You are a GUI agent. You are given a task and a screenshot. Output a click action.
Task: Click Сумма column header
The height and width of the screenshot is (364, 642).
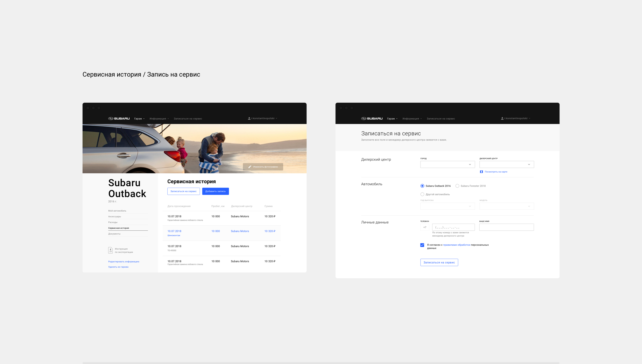pyautogui.click(x=268, y=206)
